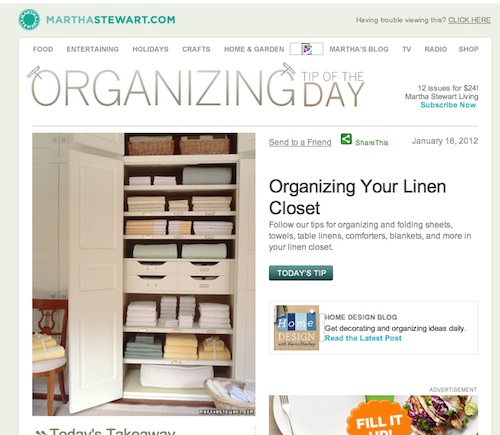Open the Entertaining menu item
The height and width of the screenshot is (435, 500).
tap(92, 49)
